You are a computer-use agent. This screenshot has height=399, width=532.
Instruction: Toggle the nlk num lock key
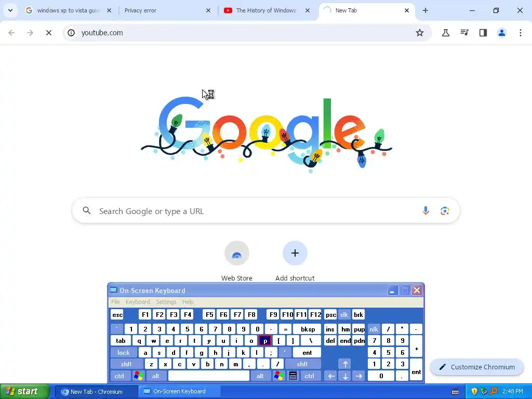pos(374,329)
